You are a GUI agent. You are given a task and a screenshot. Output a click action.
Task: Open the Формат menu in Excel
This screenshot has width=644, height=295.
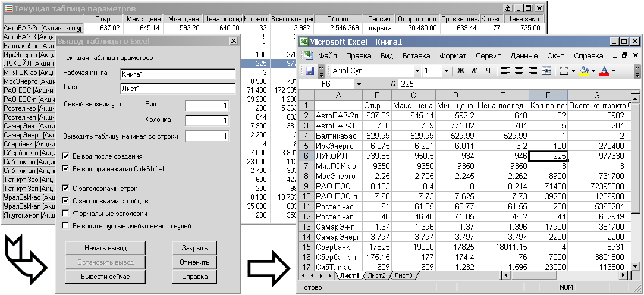[453, 56]
